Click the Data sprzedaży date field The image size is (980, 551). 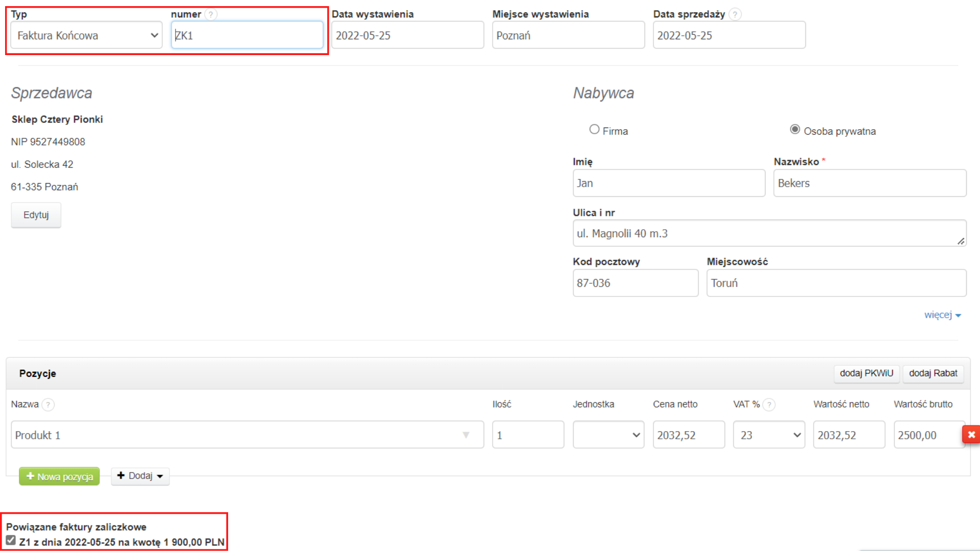(729, 35)
